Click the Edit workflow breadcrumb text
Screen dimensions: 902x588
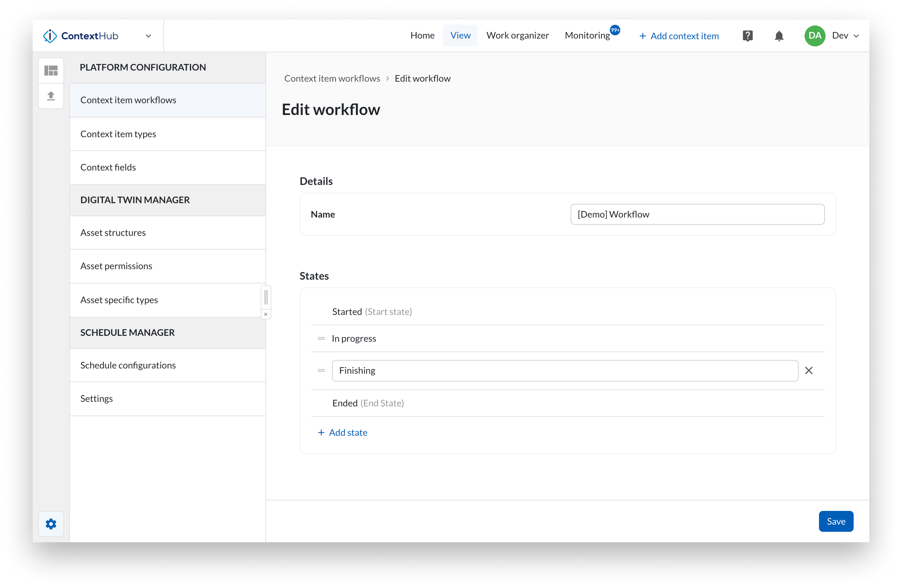422,78
